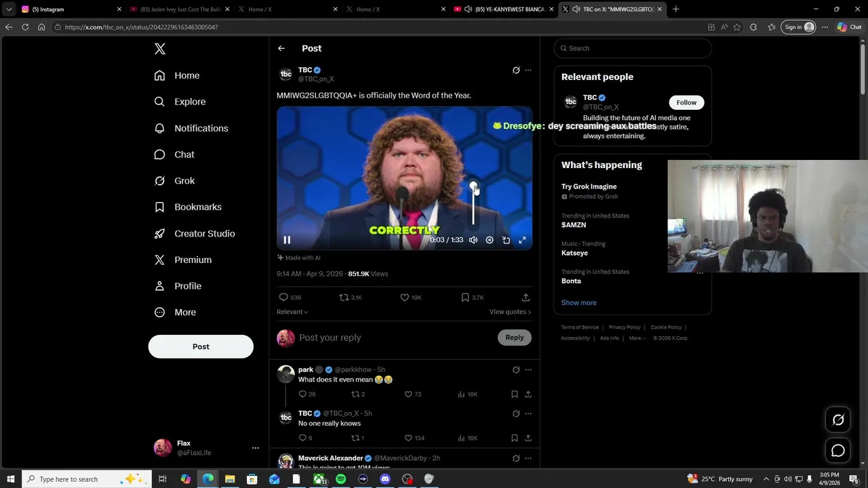Screen dimensions: 868x488
Task: Open Notifications in the sidebar
Action: [191, 128]
